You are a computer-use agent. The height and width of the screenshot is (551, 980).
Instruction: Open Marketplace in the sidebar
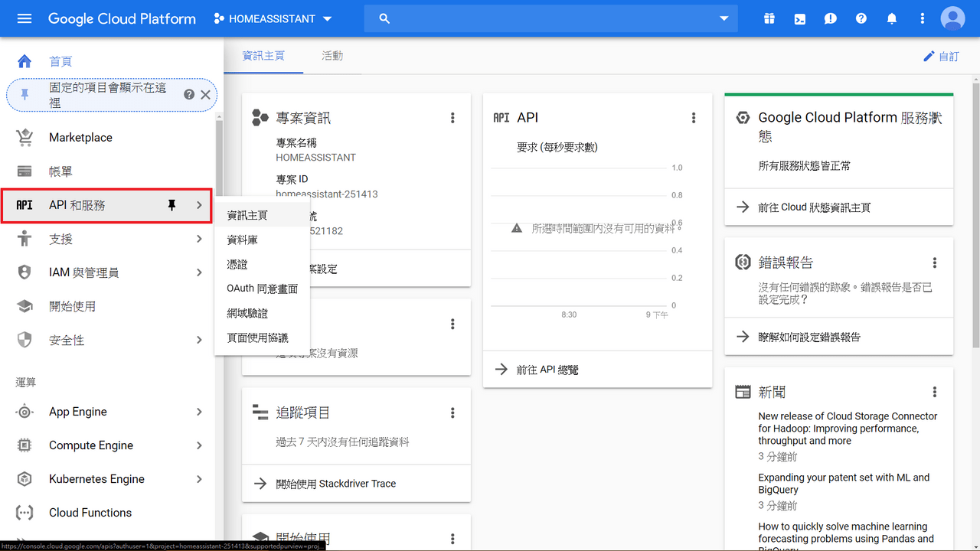pyautogui.click(x=80, y=138)
